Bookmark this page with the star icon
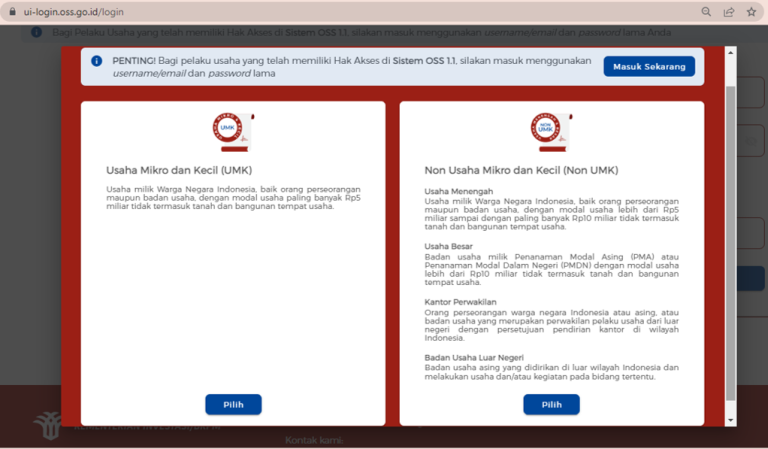Image resolution: width=768 pixels, height=449 pixels. [751, 11]
